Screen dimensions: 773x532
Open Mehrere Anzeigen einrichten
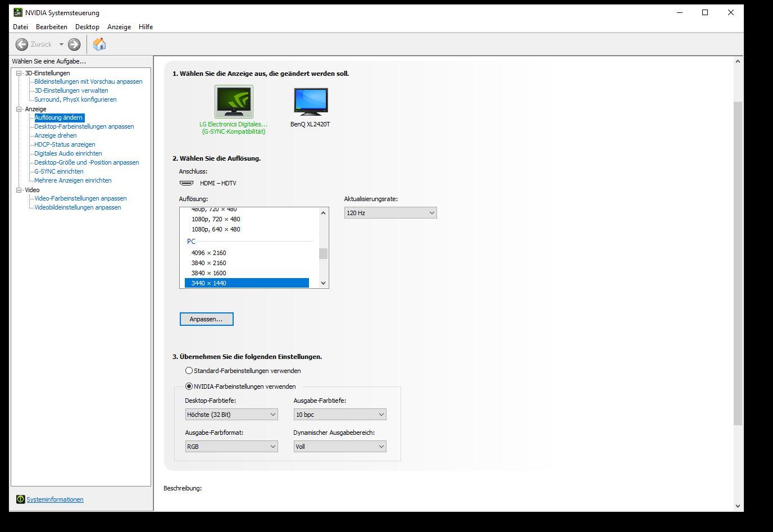pos(73,180)
